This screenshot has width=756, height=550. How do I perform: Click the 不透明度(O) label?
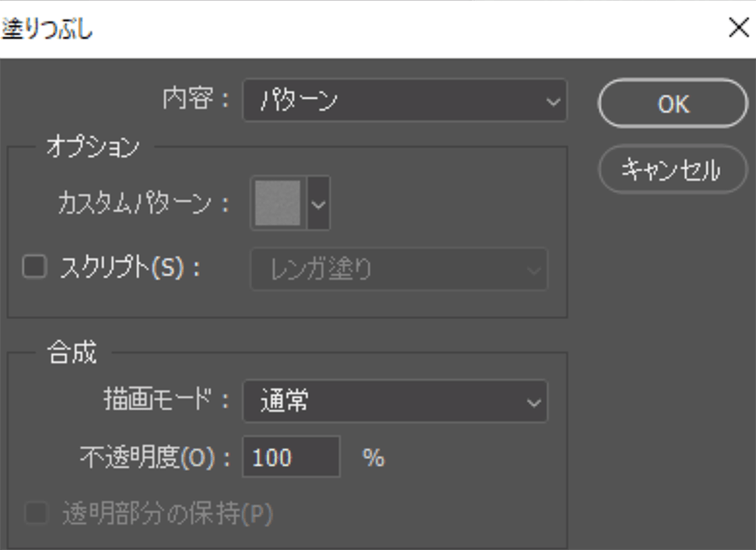coord(155,458)
